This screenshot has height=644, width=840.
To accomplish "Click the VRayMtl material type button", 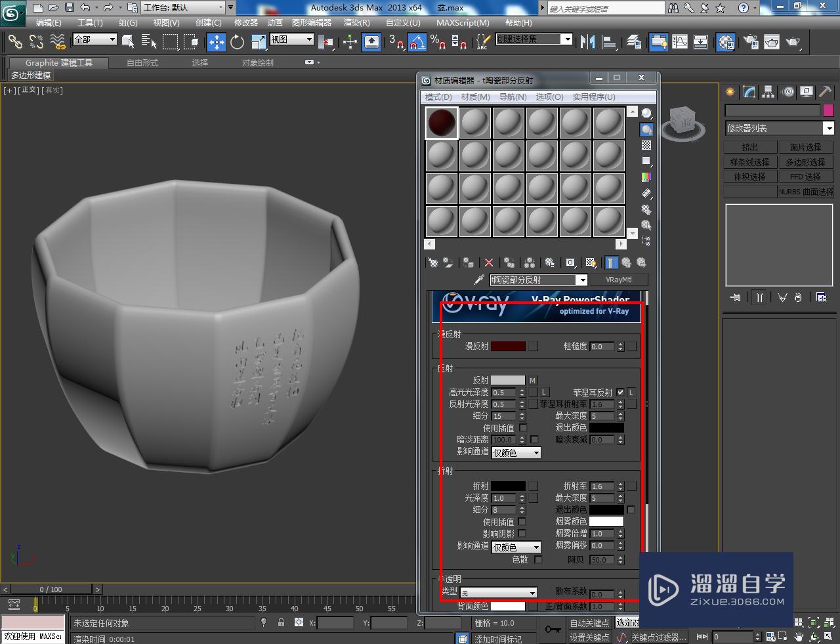I will [619, 280].
